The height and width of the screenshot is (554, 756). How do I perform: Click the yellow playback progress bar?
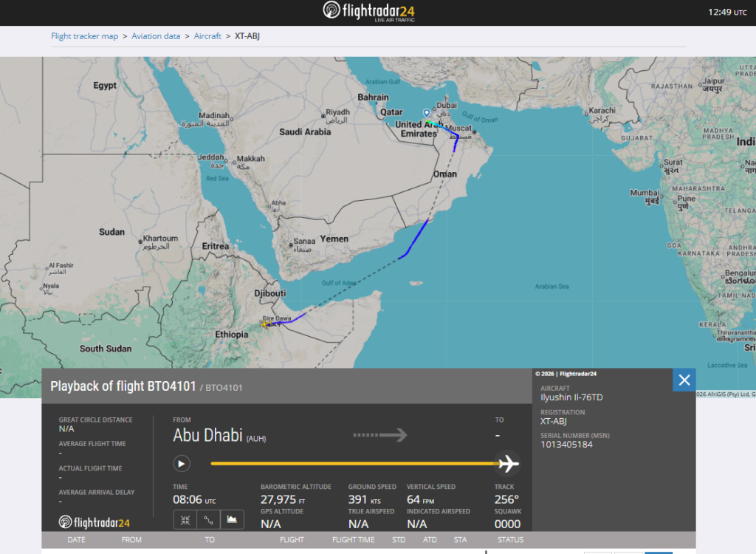click(354, 464)
